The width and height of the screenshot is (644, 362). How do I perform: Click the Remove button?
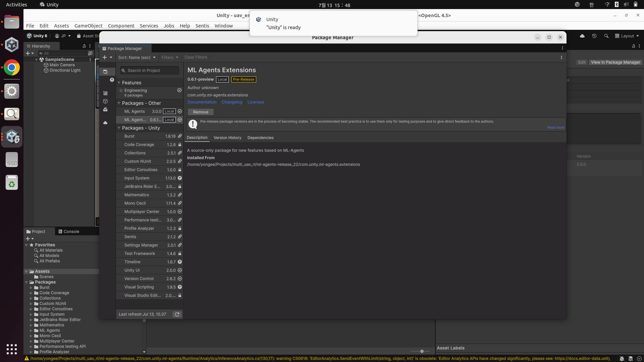(201, 112)
